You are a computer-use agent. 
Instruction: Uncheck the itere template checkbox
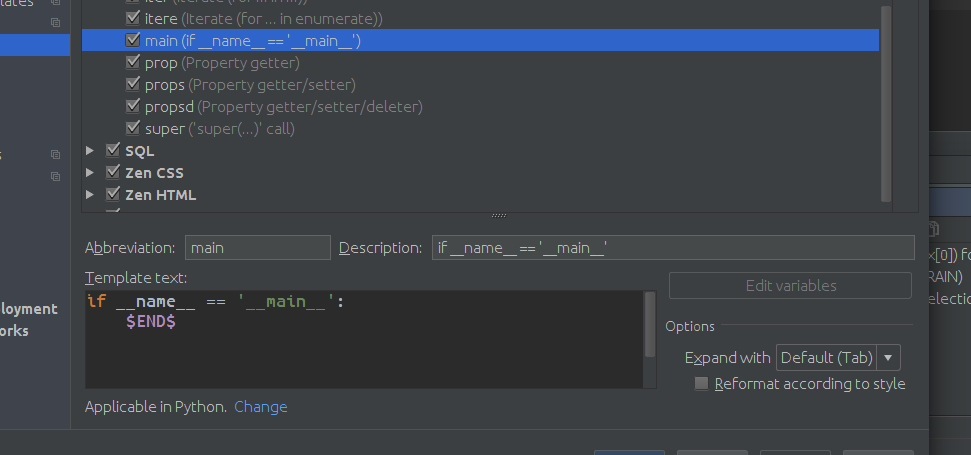pyautogui.click(x=133, y=18)
